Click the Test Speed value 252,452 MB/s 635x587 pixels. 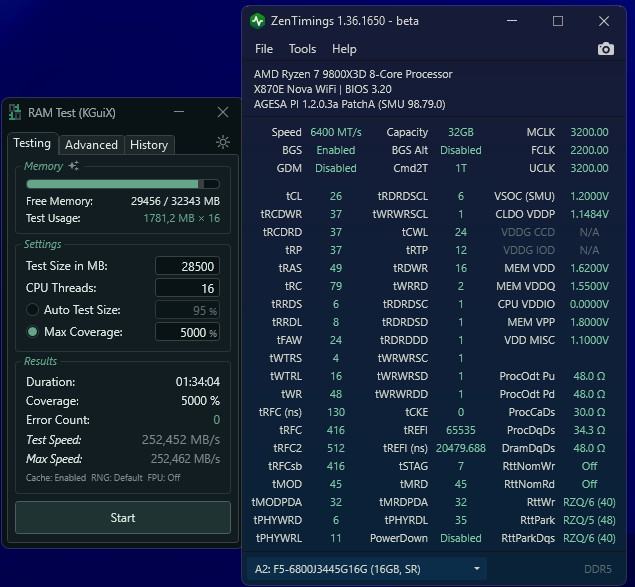[181, 440]
